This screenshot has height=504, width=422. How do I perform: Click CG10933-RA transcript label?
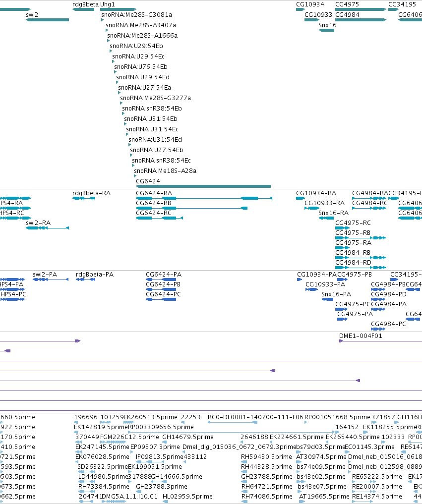(x=324, y=203)
